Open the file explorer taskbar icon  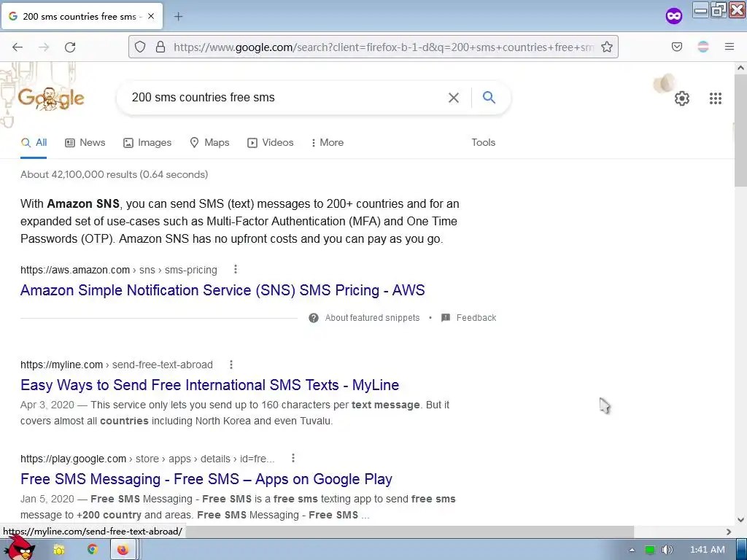click(x=59, y=550)
